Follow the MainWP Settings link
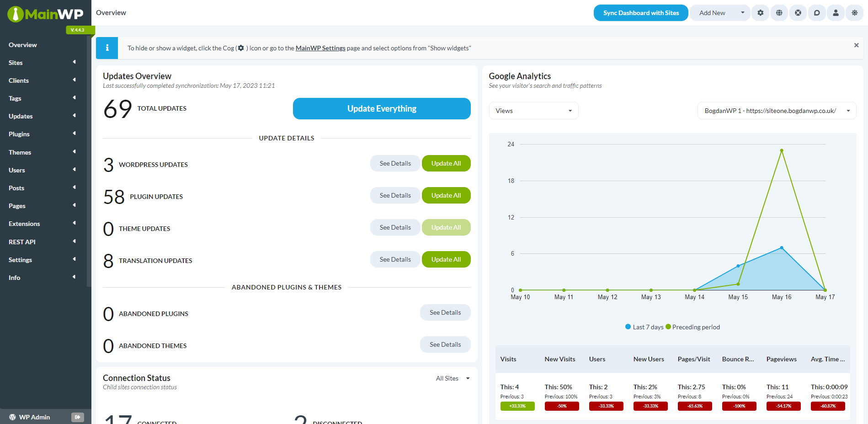The image size is (868, 424). [320, 48]
